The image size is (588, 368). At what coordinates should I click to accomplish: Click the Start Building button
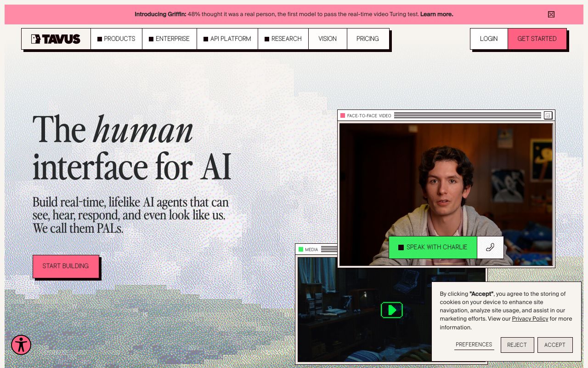coord(66,266)
